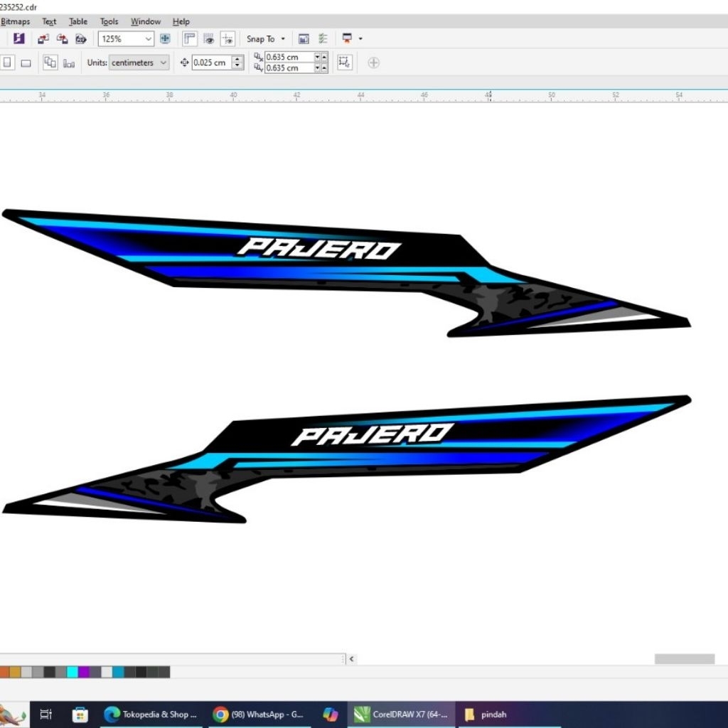Select landscape page orientation

pyautogui.click(x=26, y=63)
